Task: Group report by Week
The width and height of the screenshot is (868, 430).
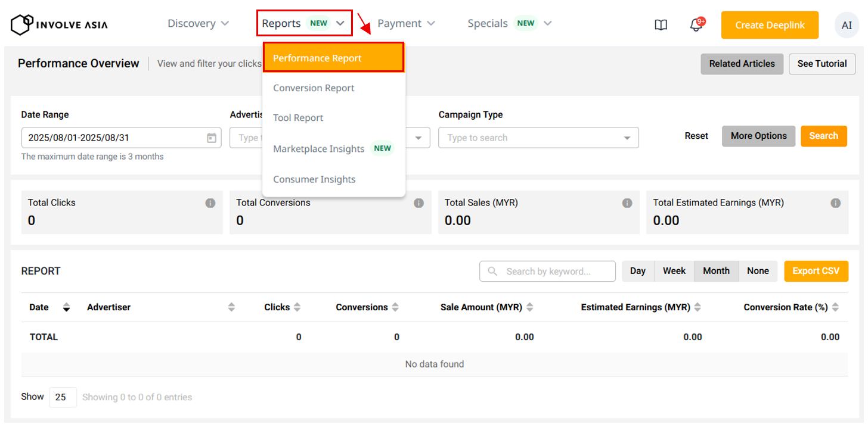Action: coord(674,271)
